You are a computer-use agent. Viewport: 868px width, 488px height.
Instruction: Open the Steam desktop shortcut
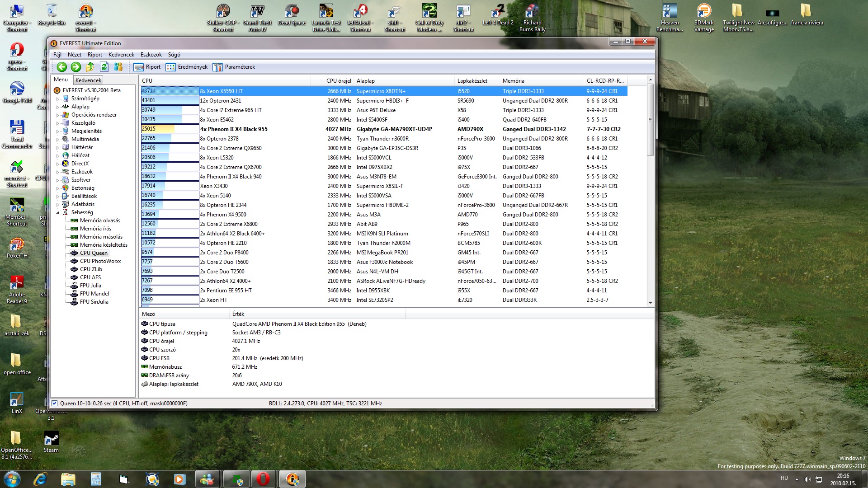point(51,441)
